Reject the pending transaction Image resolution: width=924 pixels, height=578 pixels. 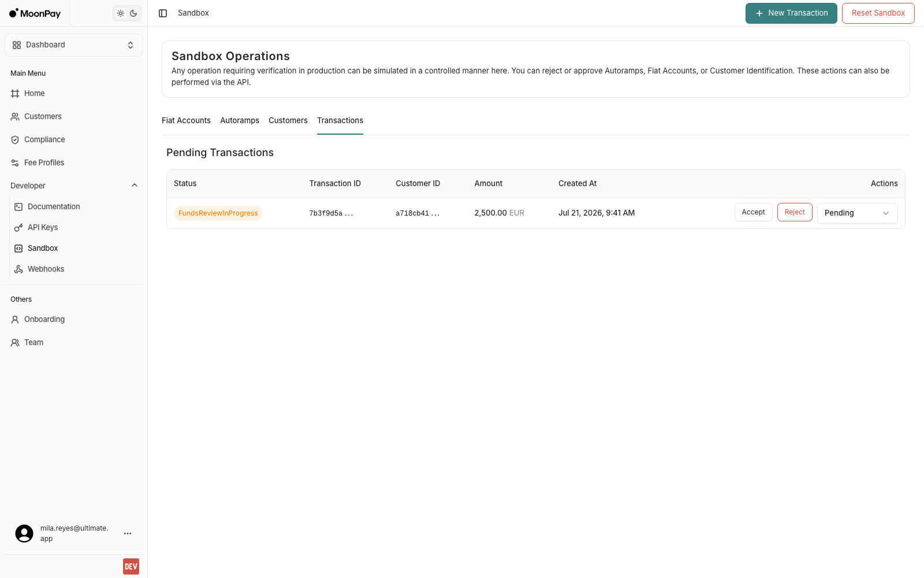(x=795, y=212)
